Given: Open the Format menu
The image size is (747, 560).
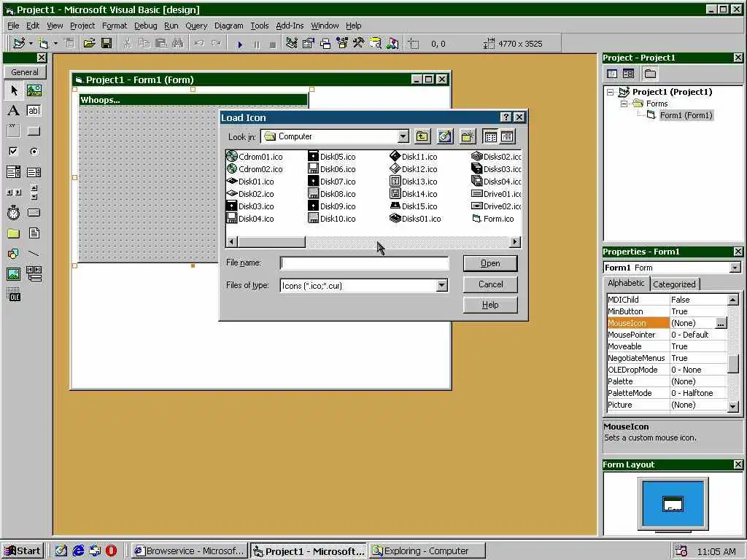Looking at the screenshot, I should [x=115, y=26].
